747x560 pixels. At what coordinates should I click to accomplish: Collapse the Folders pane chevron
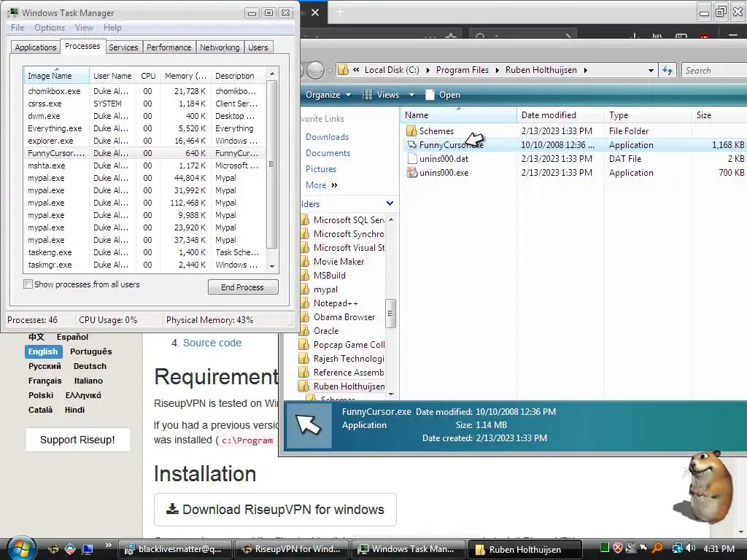390,203
